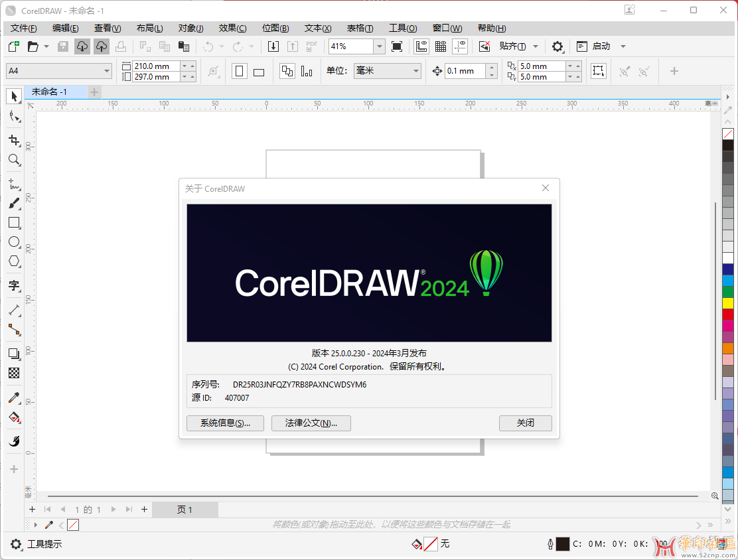Click the Paste clipboard icon
This screenshot has width=738, height=560.
[x=184, y=46]
